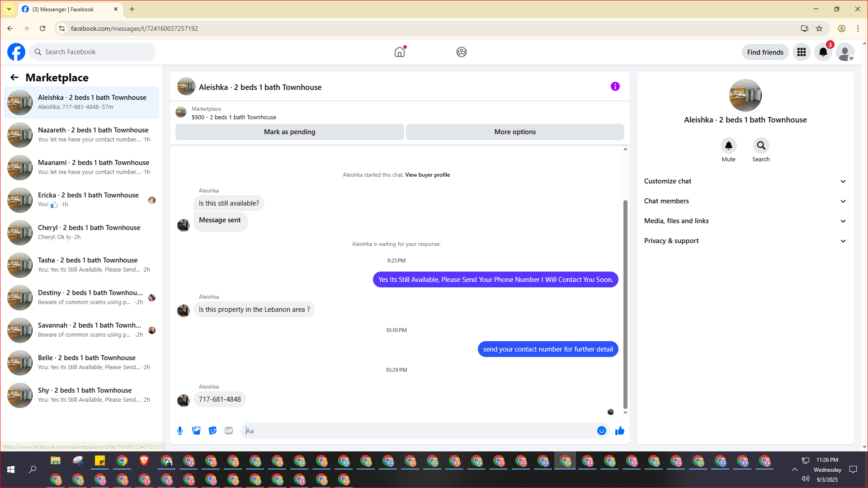Bookmark this page with the star
This screenshot has width=868, height=488.
(x=819, y=28)
